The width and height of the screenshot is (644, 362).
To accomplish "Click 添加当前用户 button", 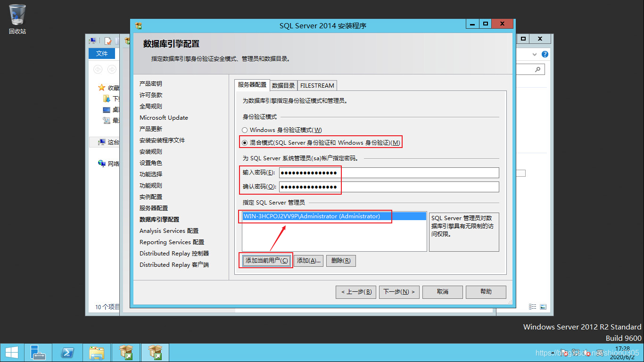I will pyautogui.click(x=266, y=261).
